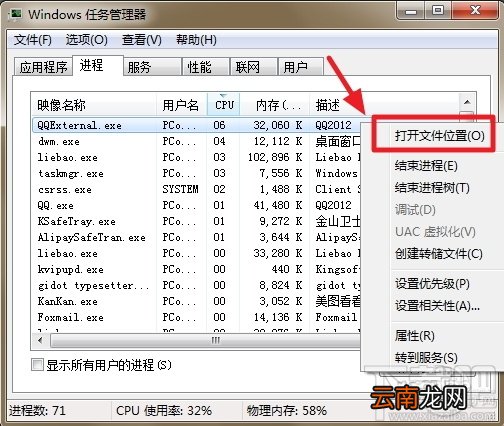Sort by CPU column header
The width and height of the screenshot is (504, 426).
click(x=224, y=105)
